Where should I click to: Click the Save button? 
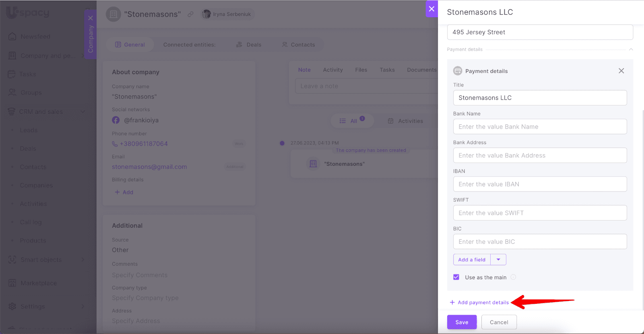[x=462, y=322]
